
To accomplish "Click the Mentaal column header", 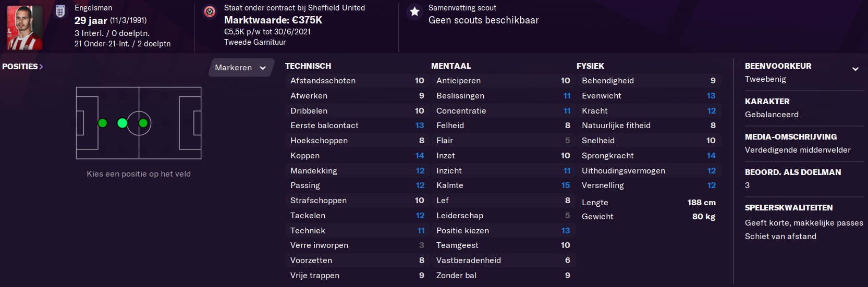I will pyautogui.click(x=451, y=66).
